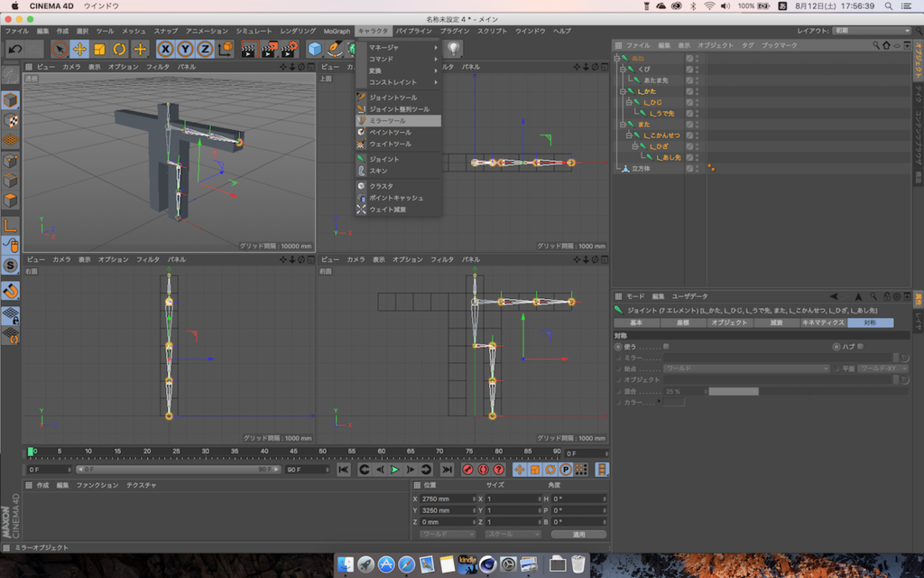Collapse the L_ひじ joint branch
Image resolution: width=924 pixels, height=578 pixels.
pos(629,102)
